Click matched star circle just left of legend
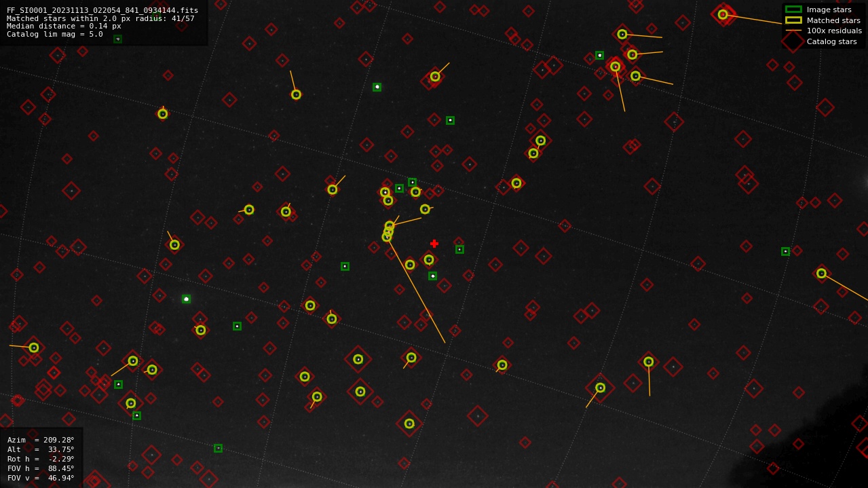Screen dimensions: 868x488 [x=723, y=14]
